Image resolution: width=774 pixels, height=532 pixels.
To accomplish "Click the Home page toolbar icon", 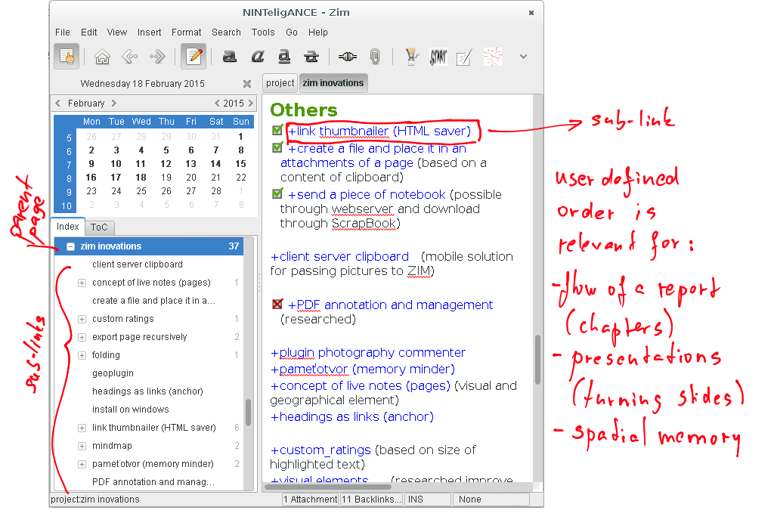I will point(102,57).
